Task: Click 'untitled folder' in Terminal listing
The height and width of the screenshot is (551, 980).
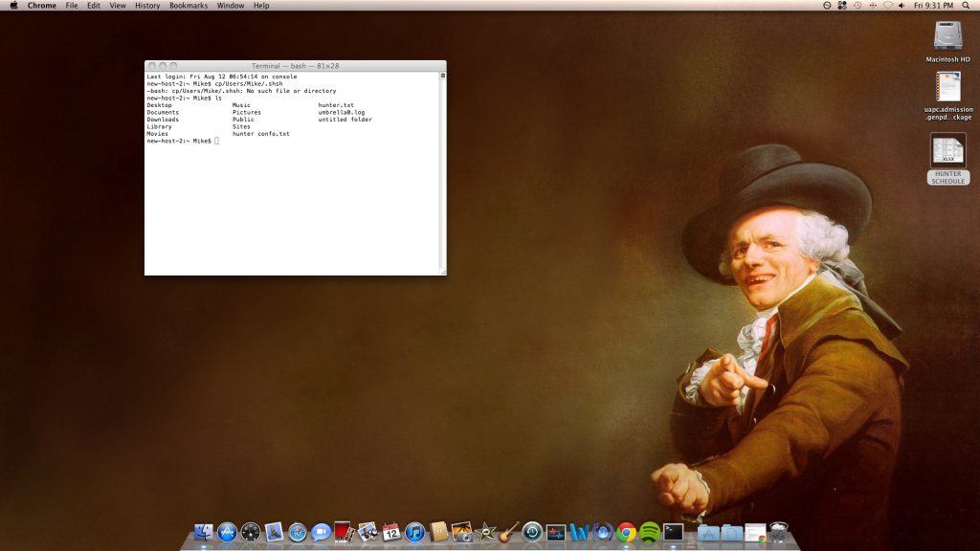Action: pos(345,120)
